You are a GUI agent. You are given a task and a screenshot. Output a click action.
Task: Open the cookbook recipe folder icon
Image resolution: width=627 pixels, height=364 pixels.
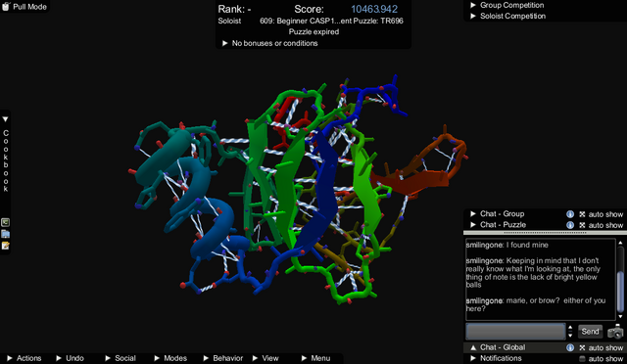tap(5, 234)
